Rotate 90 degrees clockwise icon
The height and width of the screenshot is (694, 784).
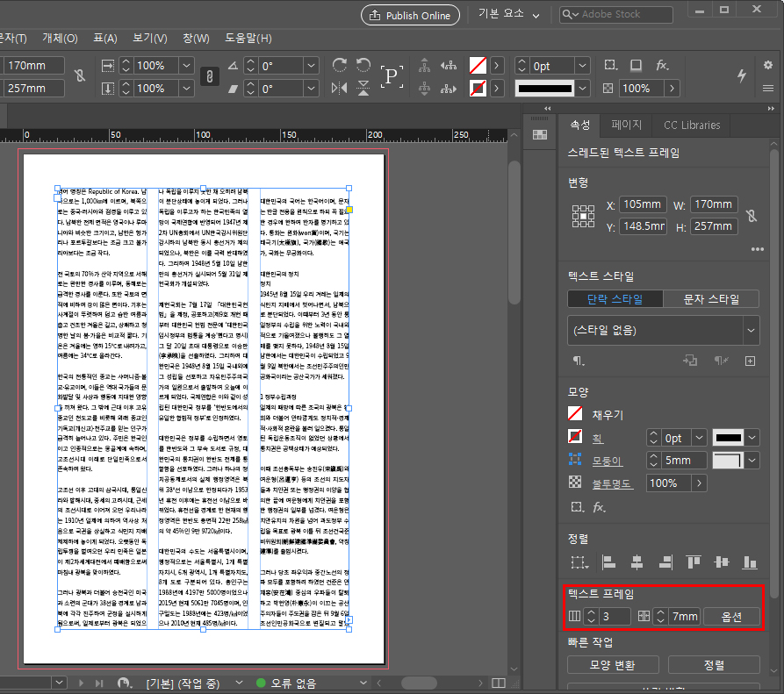click(x=340, y=65)
